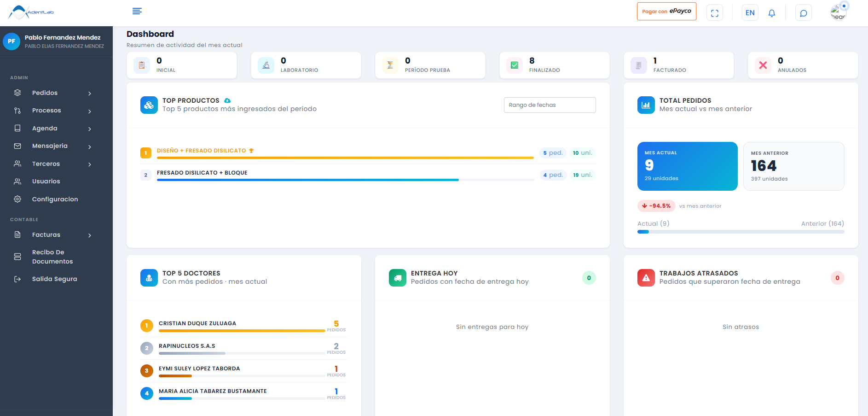Switch language with the EN button

click(750, 13)
